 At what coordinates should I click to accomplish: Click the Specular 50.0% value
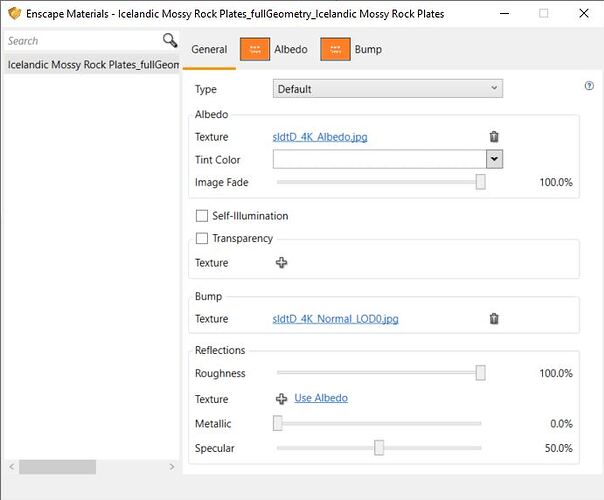click(559, 448)
